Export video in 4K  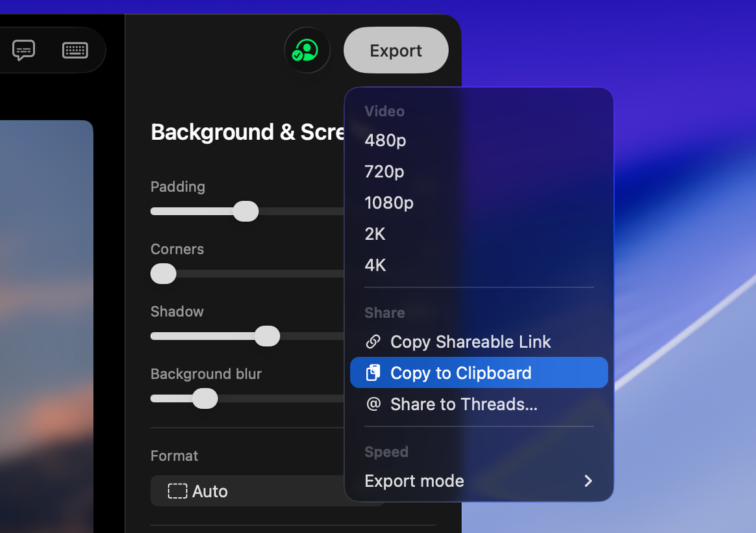[x=479, y=265]
